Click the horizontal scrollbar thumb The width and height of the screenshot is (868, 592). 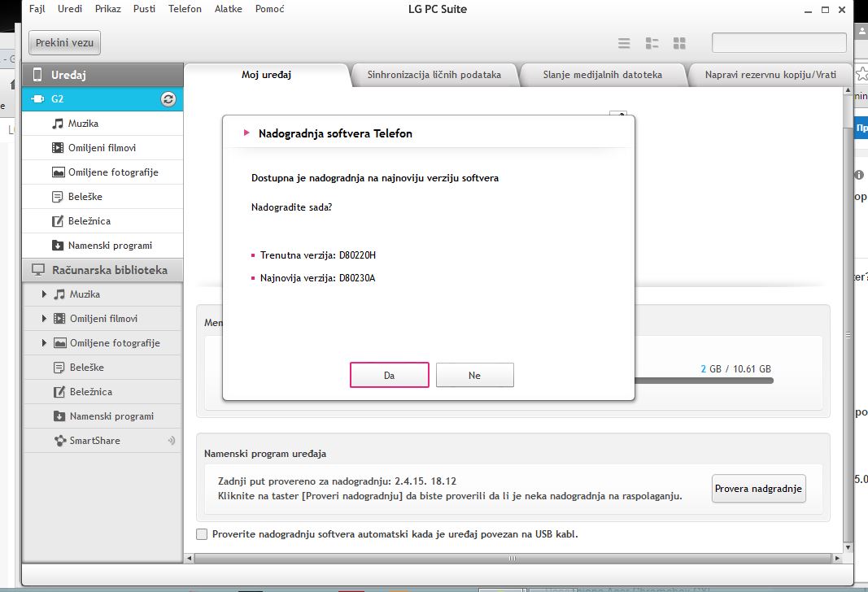pos(513,558)
